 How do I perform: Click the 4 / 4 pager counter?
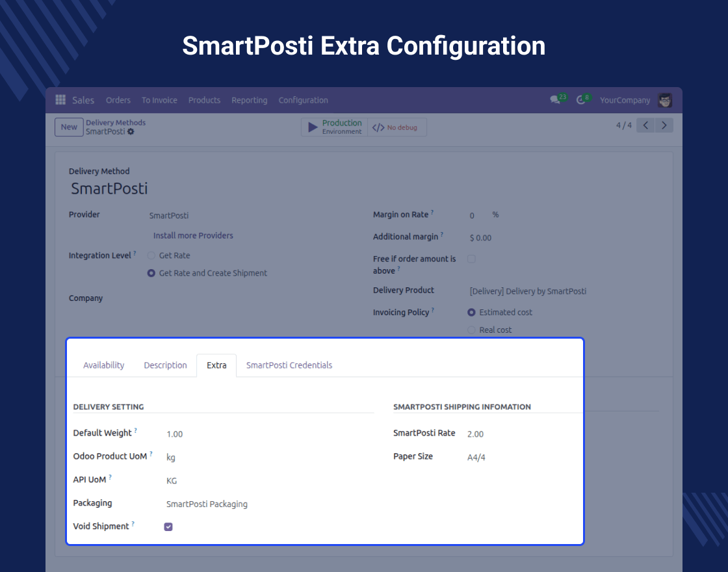(624, 125)
